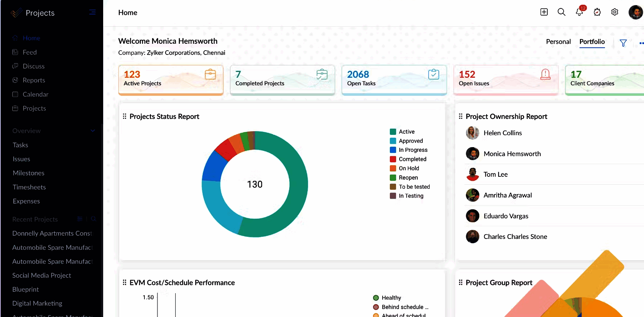Toggle On Hold legend swatch
Screen dimensions: 644x317
pyautogui.click(x=393, y=168)
